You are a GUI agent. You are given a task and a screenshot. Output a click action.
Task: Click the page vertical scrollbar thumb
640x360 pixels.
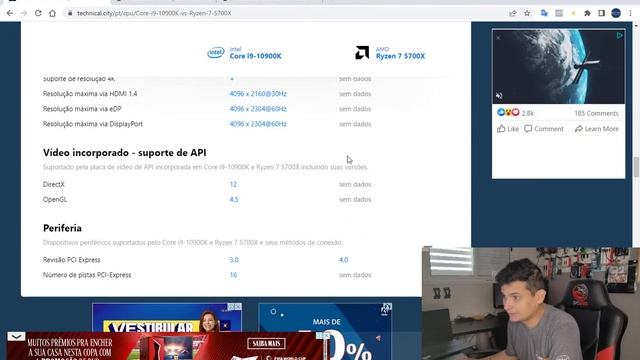(x=636, y=167)
